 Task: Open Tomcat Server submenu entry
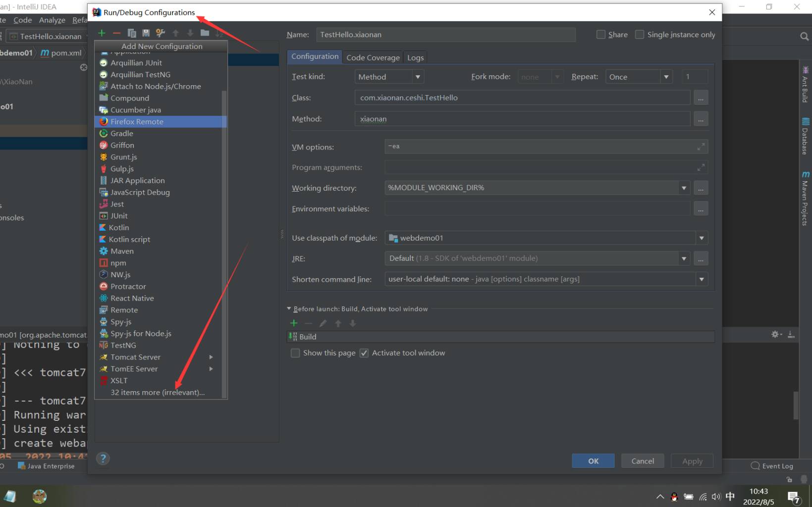(x=161, y=357)
